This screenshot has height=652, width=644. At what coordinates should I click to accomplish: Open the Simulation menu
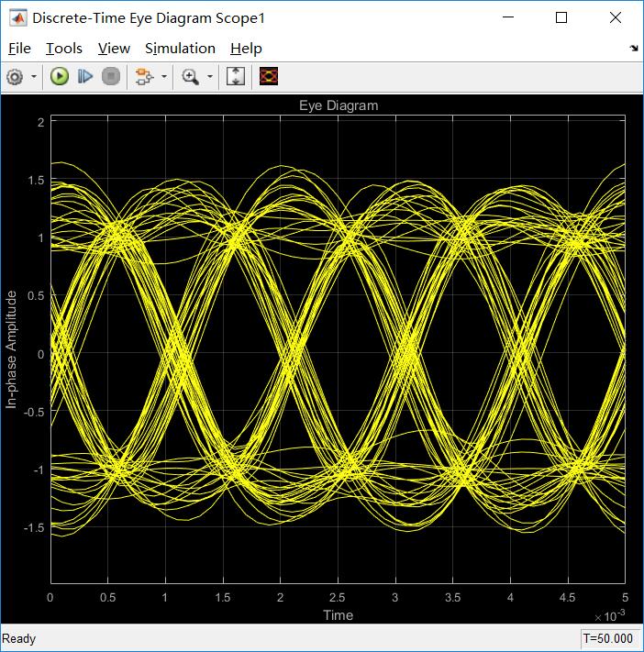pos(180,49)
